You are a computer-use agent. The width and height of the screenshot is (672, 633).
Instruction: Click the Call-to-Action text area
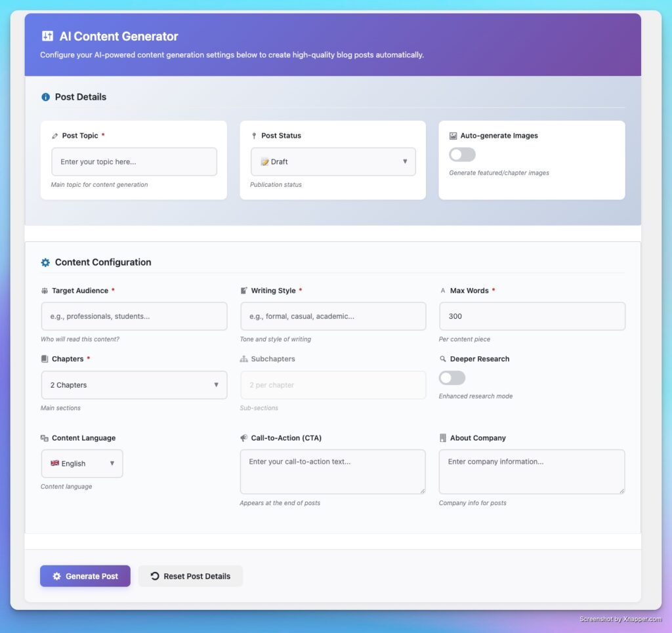tap(333, 472)
